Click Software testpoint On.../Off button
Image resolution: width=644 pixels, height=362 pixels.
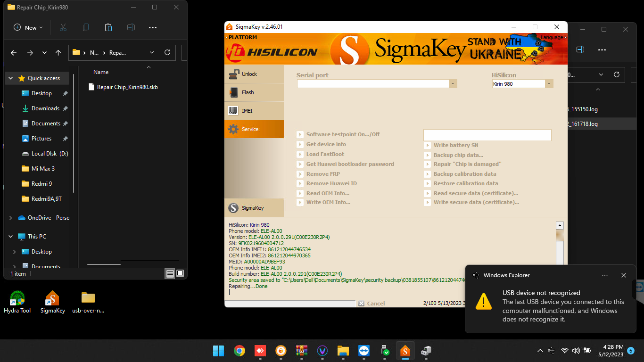click(339, 134)
